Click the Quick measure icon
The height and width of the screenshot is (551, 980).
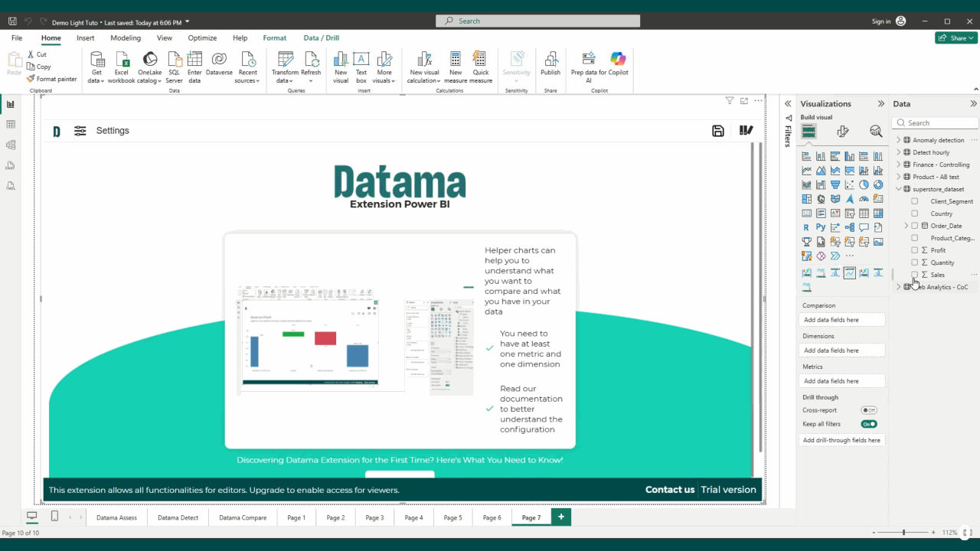[x=480, y=60]
